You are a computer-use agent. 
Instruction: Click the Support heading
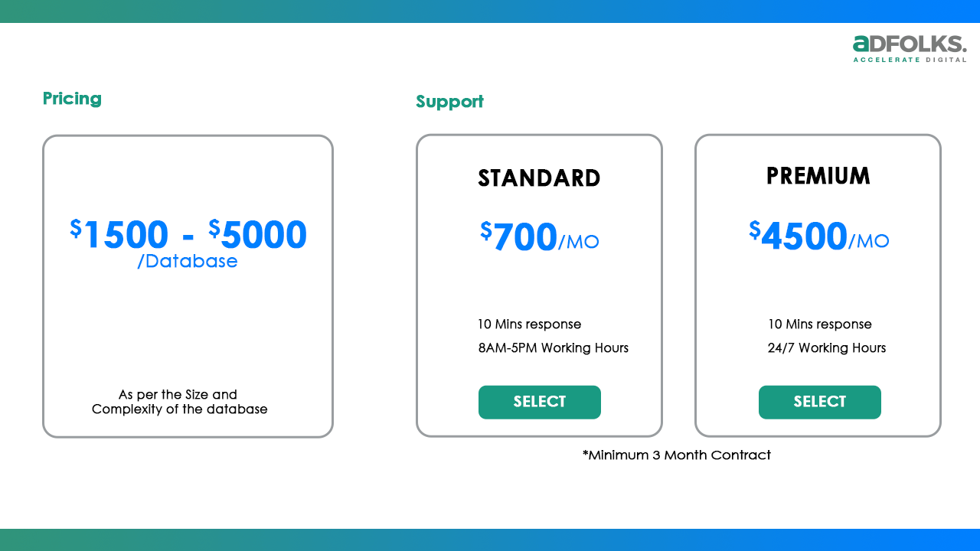pyautogui.click(x=449, y=102)
